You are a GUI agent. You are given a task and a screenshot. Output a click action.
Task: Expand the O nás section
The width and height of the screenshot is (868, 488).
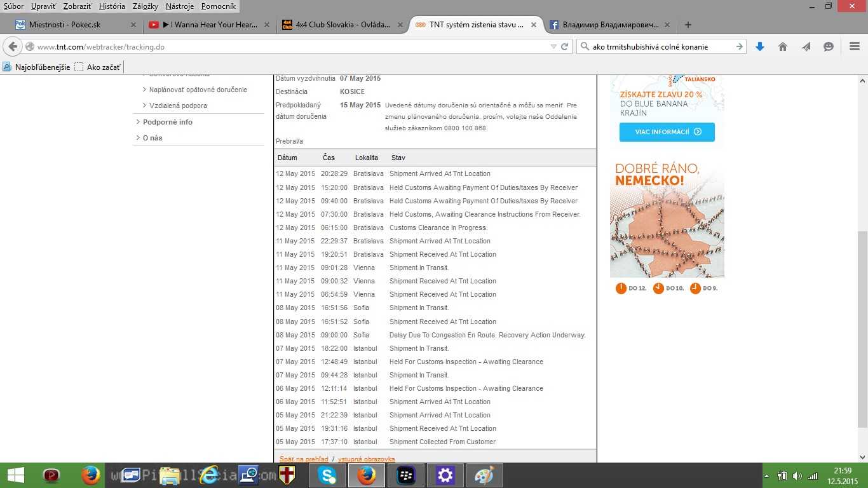[153, 138]
